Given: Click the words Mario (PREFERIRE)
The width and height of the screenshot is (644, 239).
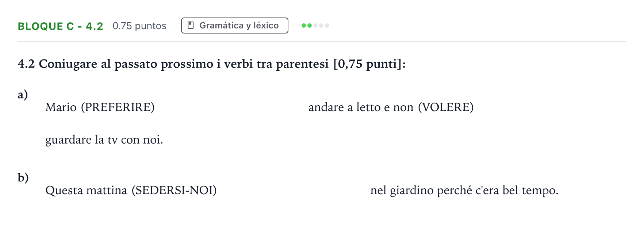Looking at the screenshot, I should (100, 107).
